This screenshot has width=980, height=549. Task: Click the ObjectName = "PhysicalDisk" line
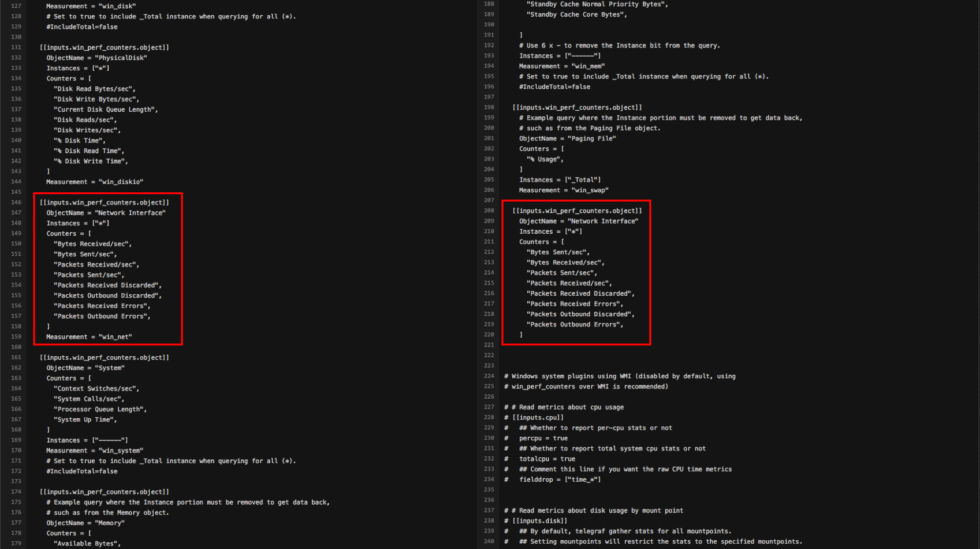97,58
